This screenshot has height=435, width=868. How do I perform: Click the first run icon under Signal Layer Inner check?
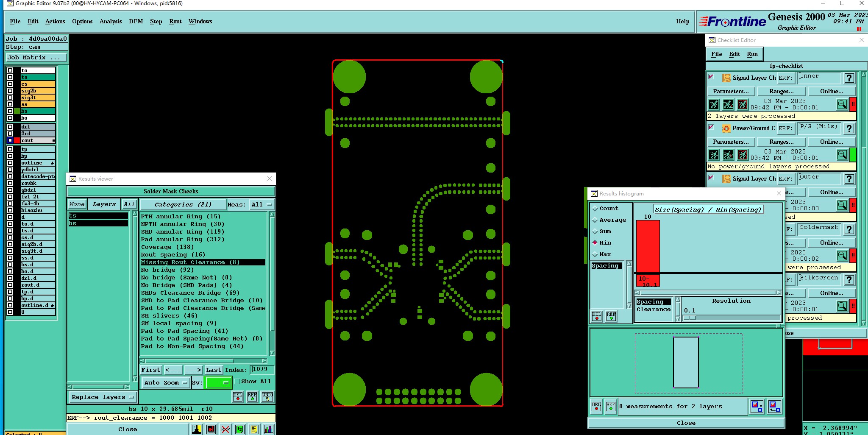(714, 104)
